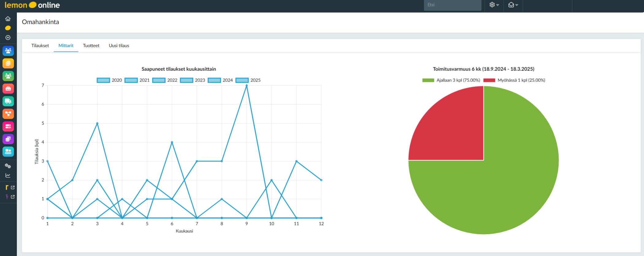Viewport: 644px width, 256px height.
Task: Open the yellow documents sidebar icon
Action: pyautogui.click(x=8, y=64)
